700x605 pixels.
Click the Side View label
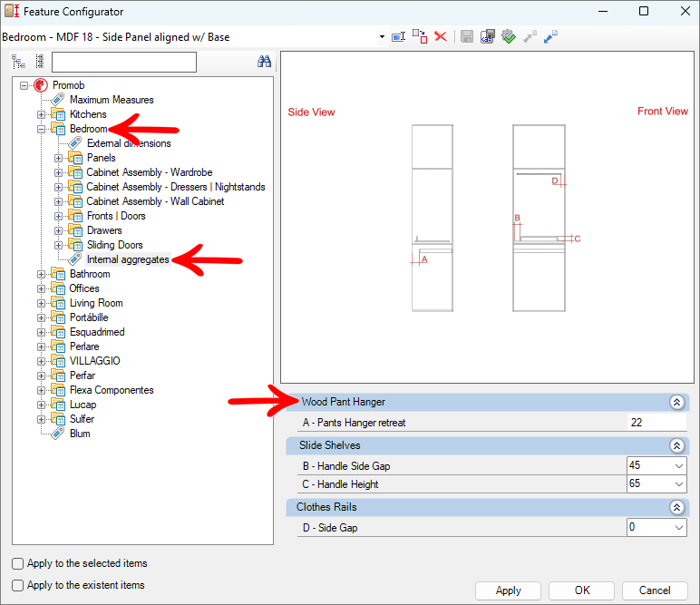311,112
